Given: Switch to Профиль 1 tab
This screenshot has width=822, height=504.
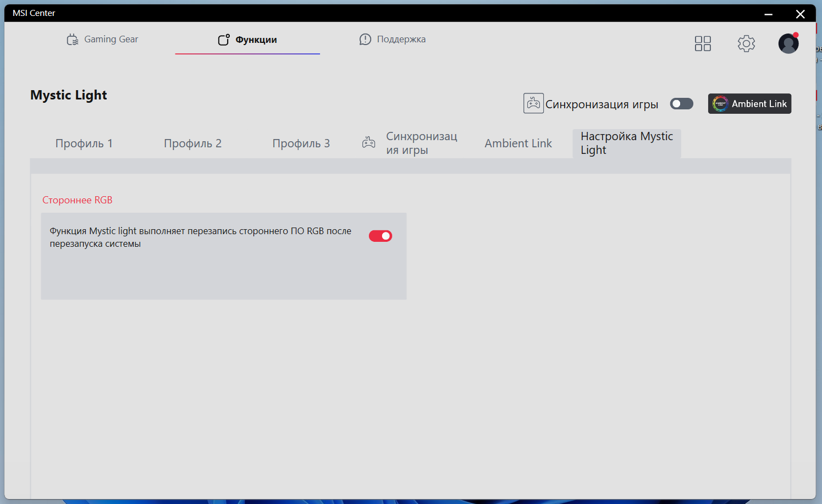Looking at the screenshot, I should (x=84, y=143).
